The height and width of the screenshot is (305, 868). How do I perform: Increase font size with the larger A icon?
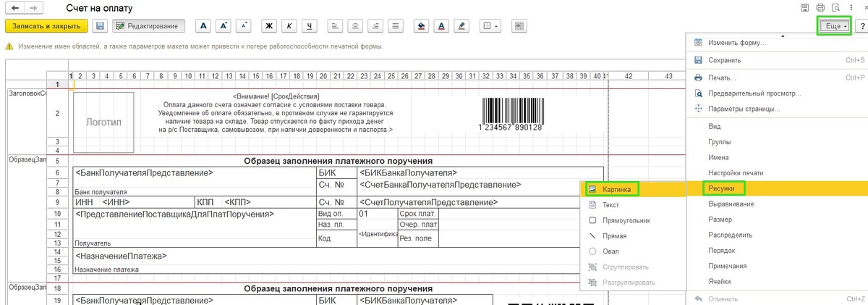point(224,25)
